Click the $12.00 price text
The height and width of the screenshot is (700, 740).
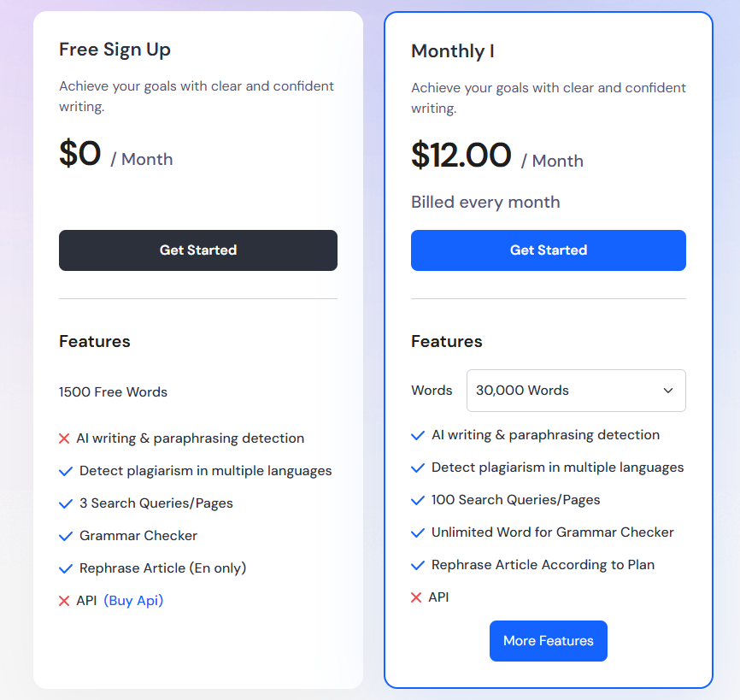coord(461,156)
